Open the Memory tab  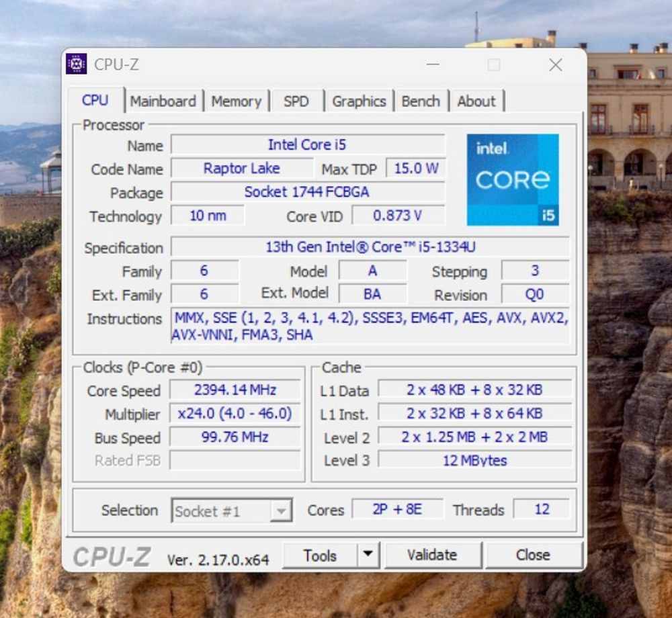(x=236, y=101)
